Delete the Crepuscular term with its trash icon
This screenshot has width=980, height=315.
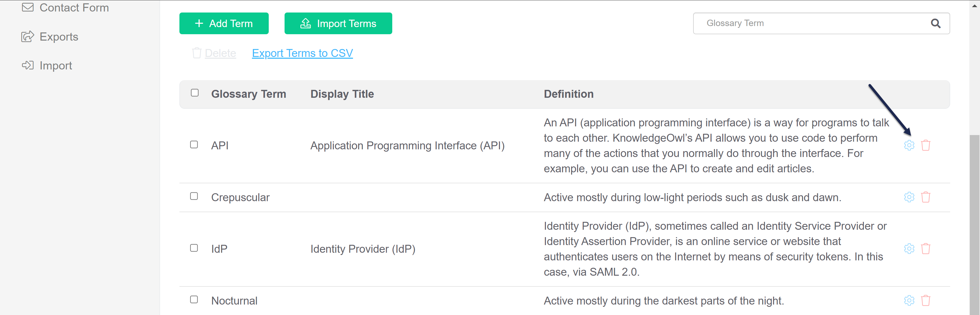pyautogui.click(x=925, y=197)
